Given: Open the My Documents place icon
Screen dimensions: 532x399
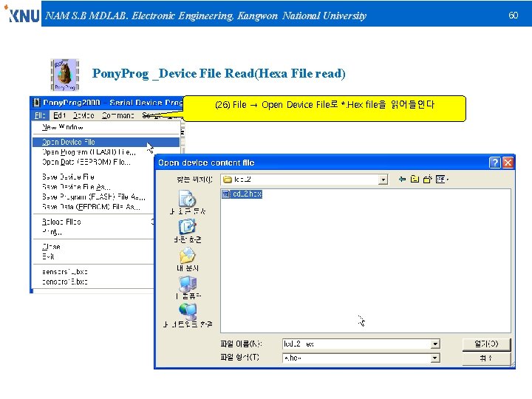Looking at the screenshot, I should point(187,256).
